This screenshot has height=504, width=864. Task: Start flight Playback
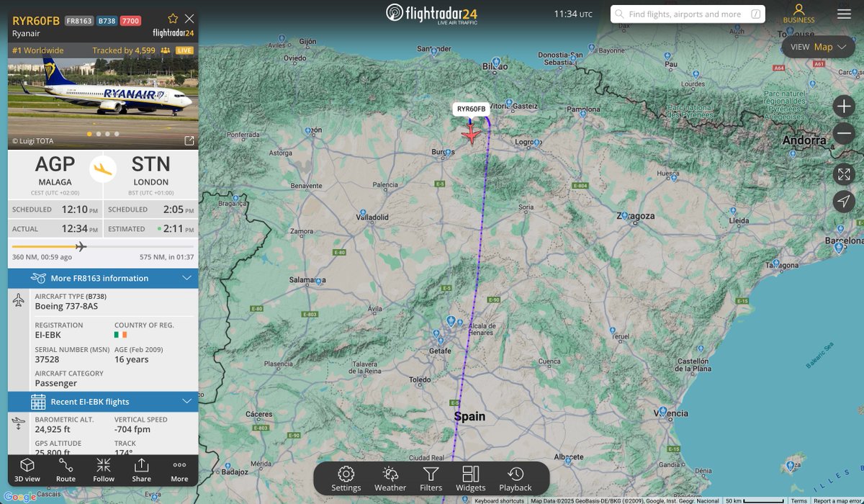[x=516, y=479]
